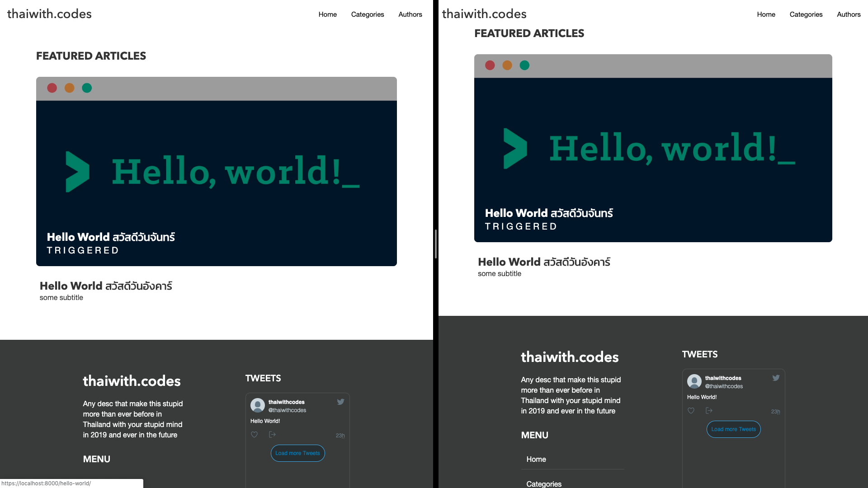Click thaiwith.codes logo in left header
The height and width of the screenshot is (488, 868).
[x=49, y=14]
